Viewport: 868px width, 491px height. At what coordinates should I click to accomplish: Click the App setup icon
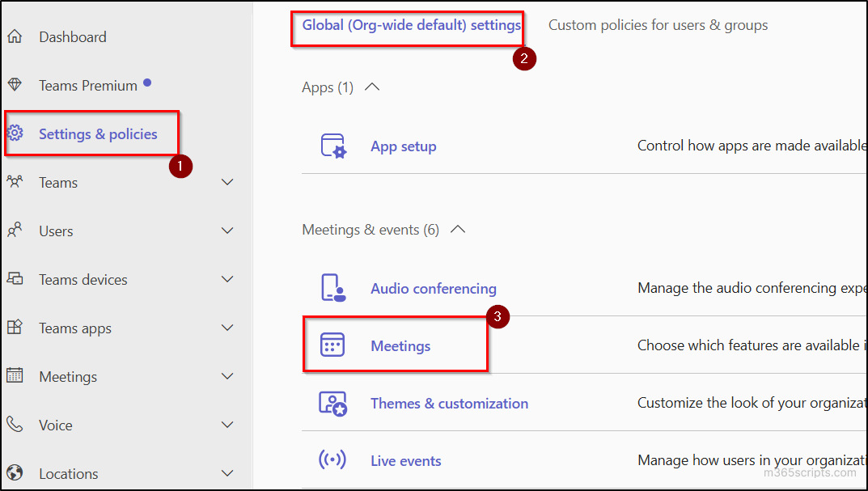tap(335, 146)
